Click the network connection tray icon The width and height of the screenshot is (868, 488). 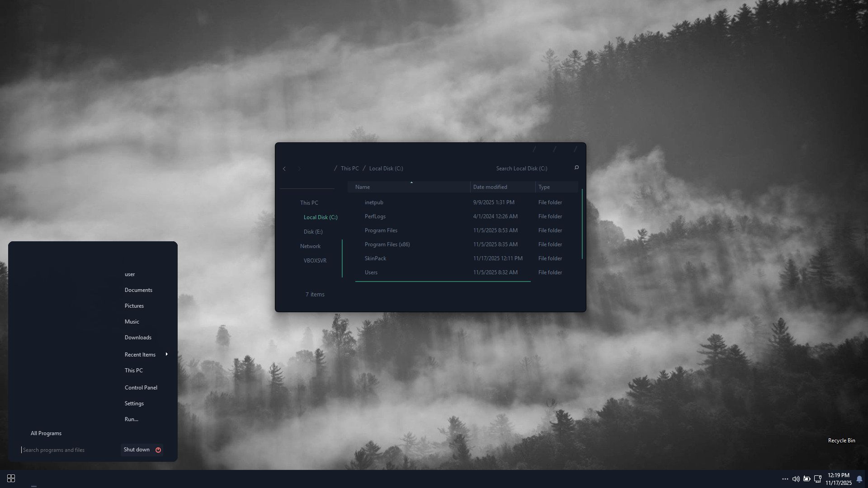click(817, 479)
